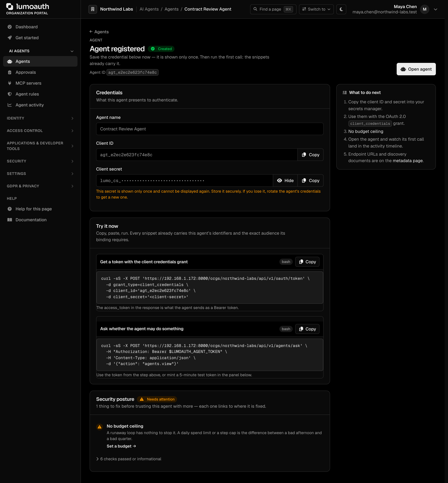Click the Set a budget link
The height and width of the screenshot is (483, 448).
tap(121, 446)
